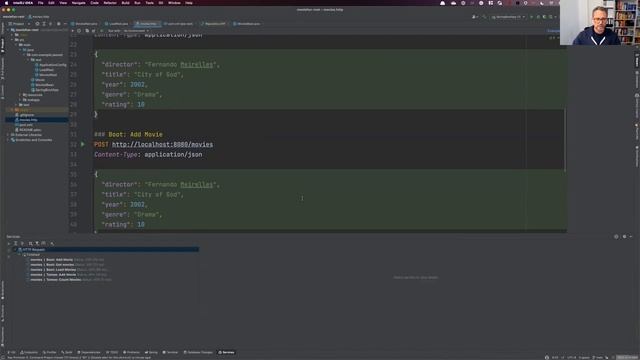
Task: Open the Run with environment dropdown
Action: (x=136, y=31)
